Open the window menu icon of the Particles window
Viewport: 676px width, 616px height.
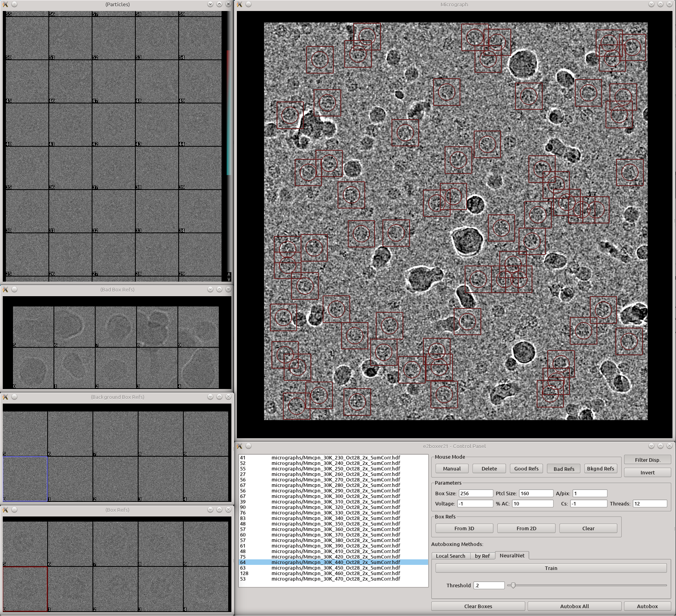tap(6, 4)
